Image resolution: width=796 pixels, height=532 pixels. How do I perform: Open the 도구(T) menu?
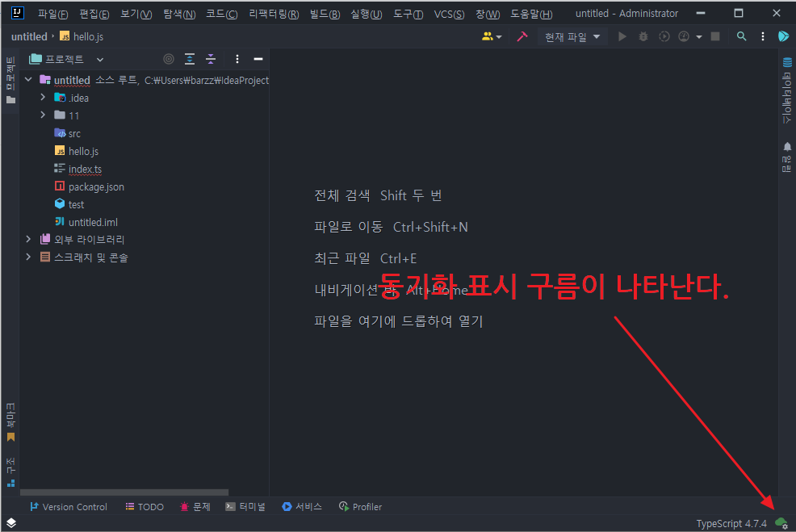408,14
